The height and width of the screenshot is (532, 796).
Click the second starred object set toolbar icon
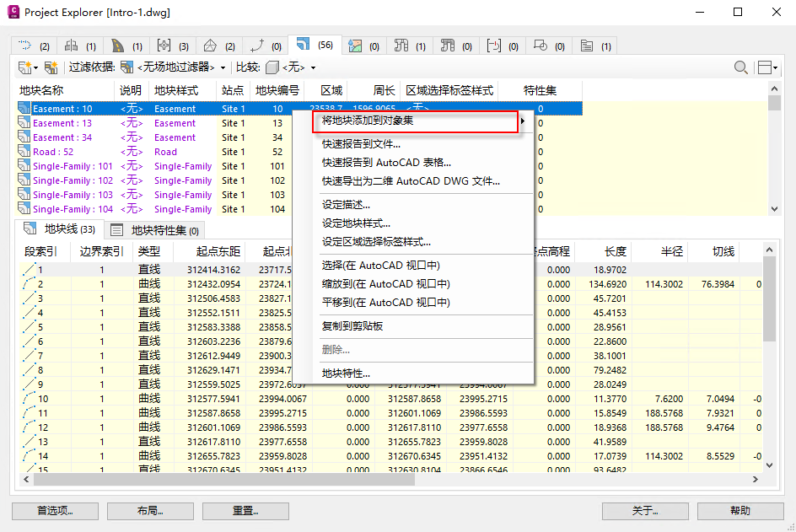(51, 67)
